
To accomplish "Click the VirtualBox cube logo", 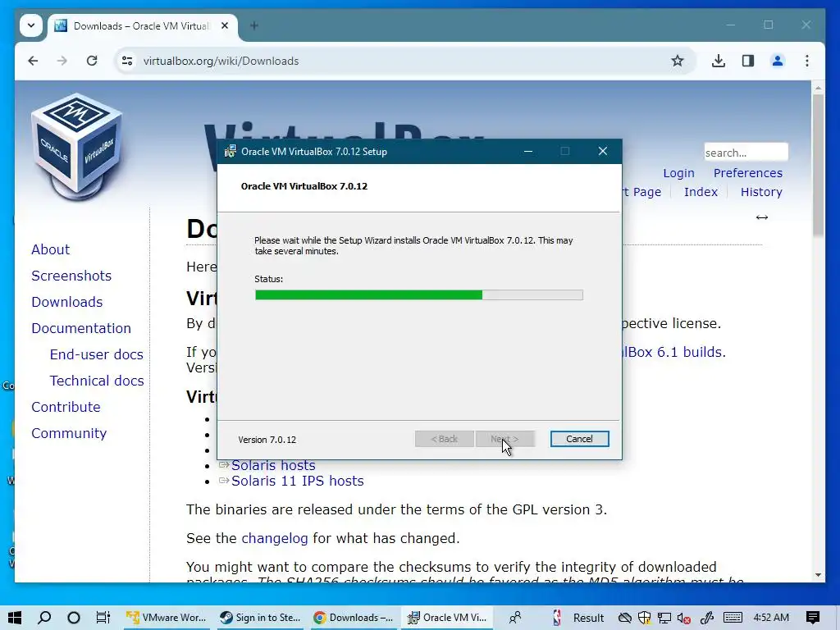I will click(x=78, y=146).
